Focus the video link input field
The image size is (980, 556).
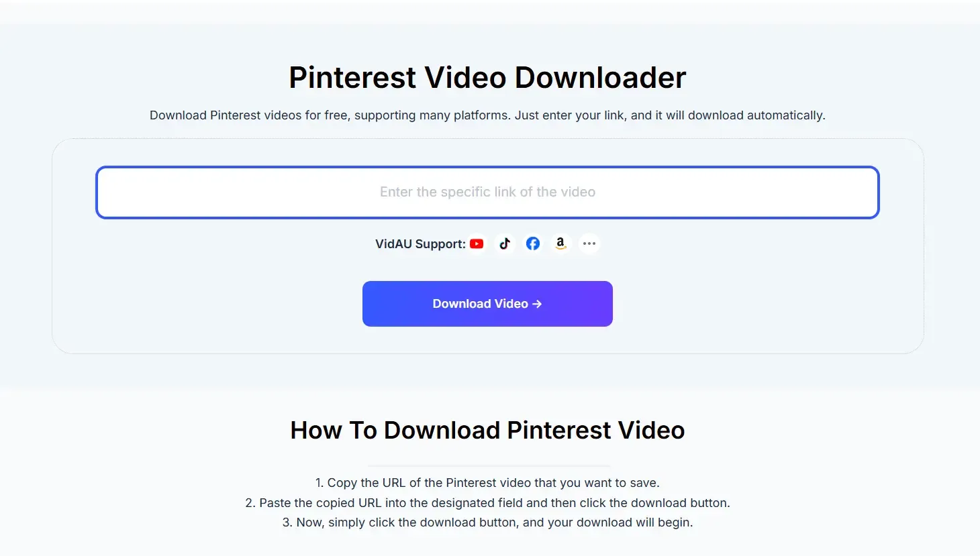pos(487,192)
